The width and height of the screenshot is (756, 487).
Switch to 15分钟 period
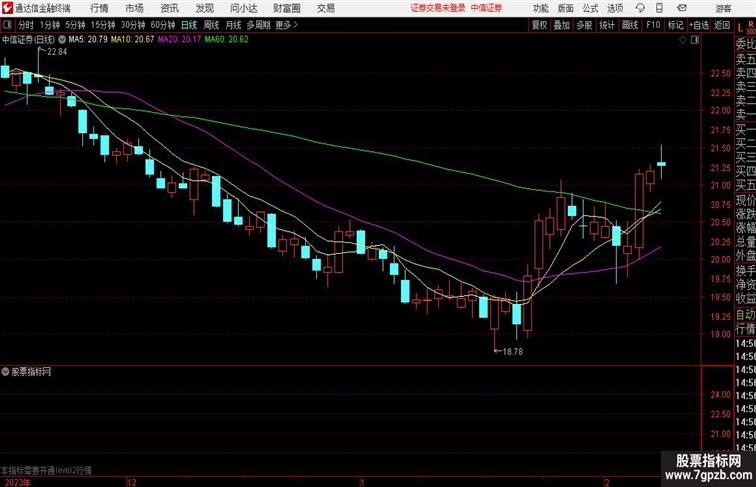[103, 25]
